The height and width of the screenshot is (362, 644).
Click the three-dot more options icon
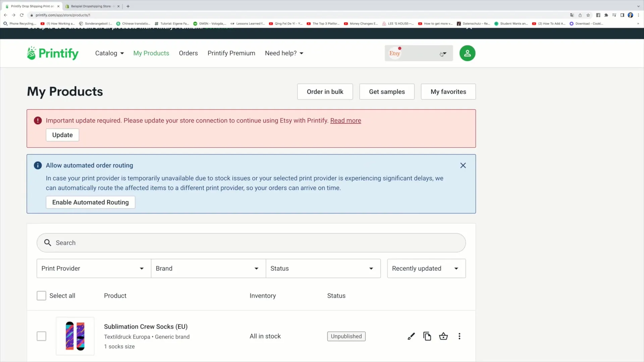tap(460, 337)
